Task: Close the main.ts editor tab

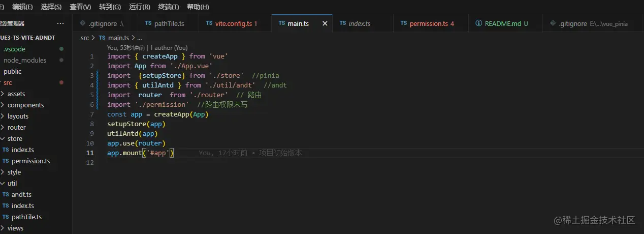Action: click(x=325, y=23)
